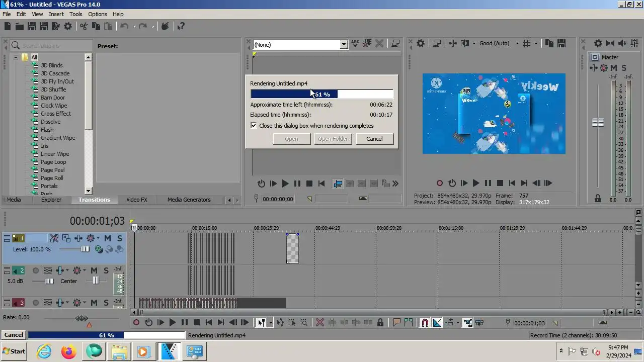Click timeline Play button
644x362 pixels.
click(x=173, y=323)
